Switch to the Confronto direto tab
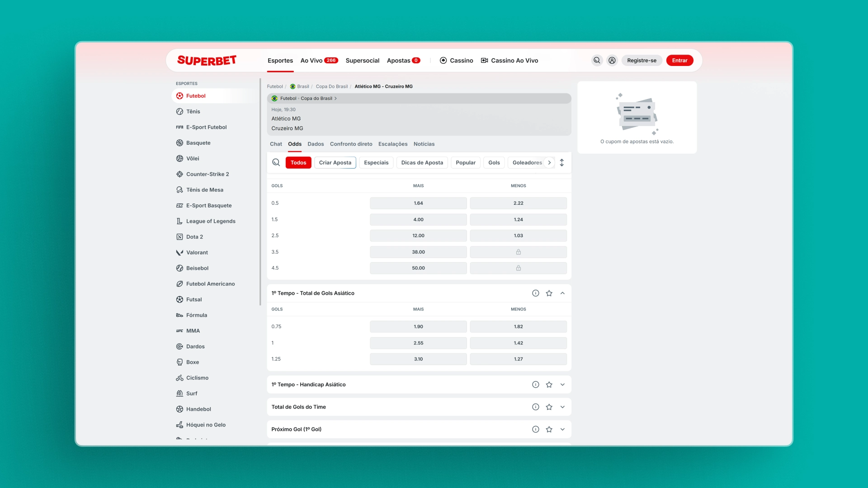The image size is (868, 488). [351, 144]
